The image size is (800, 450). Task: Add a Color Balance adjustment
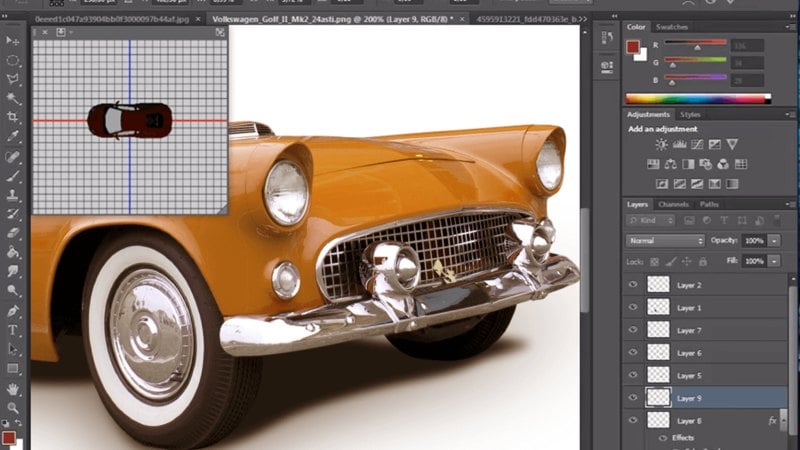(x=673, y=164)
